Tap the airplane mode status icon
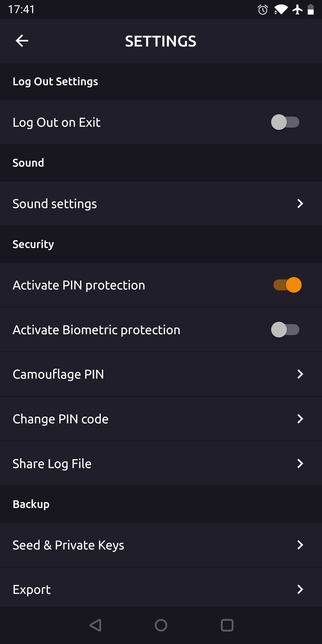This screenshot has height=644, width=322. point(297,10)
